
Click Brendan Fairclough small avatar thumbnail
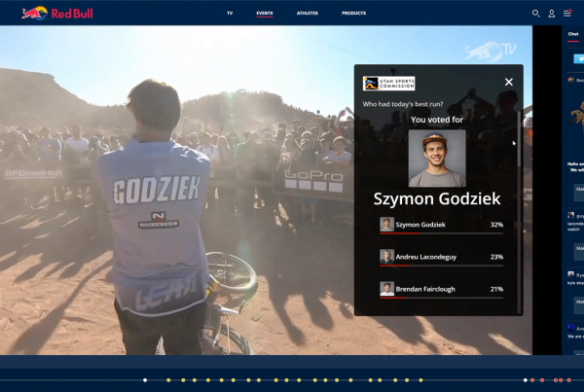coord(386,289)
